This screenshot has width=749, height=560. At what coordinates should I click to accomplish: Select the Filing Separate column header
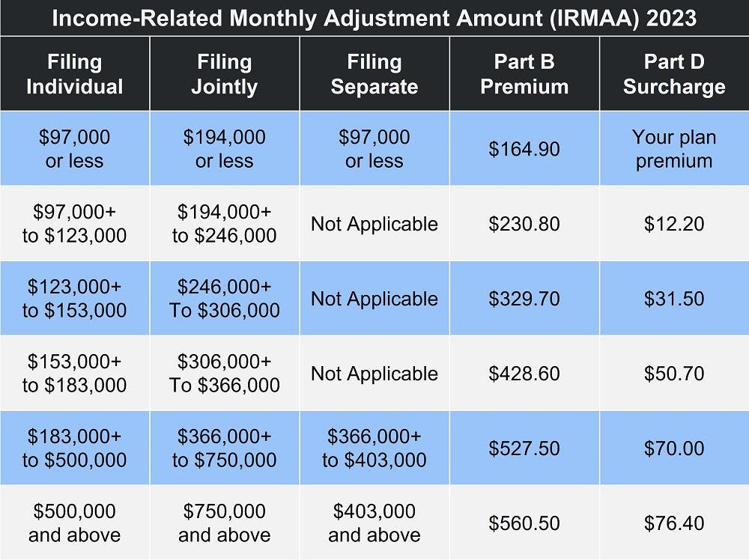(x=374, y=74)
